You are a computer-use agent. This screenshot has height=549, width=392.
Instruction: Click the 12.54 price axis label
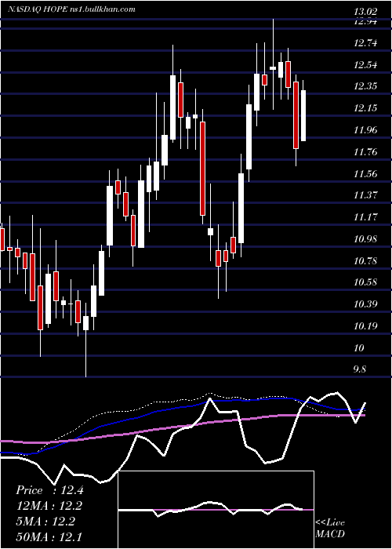point(366,65)
